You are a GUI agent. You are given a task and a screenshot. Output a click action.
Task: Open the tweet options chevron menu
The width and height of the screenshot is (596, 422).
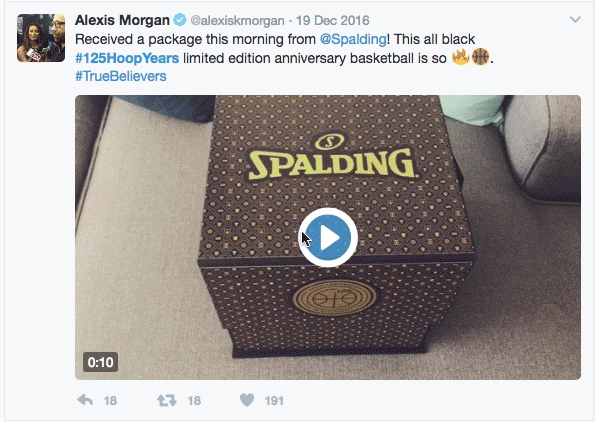pos(575,19)
